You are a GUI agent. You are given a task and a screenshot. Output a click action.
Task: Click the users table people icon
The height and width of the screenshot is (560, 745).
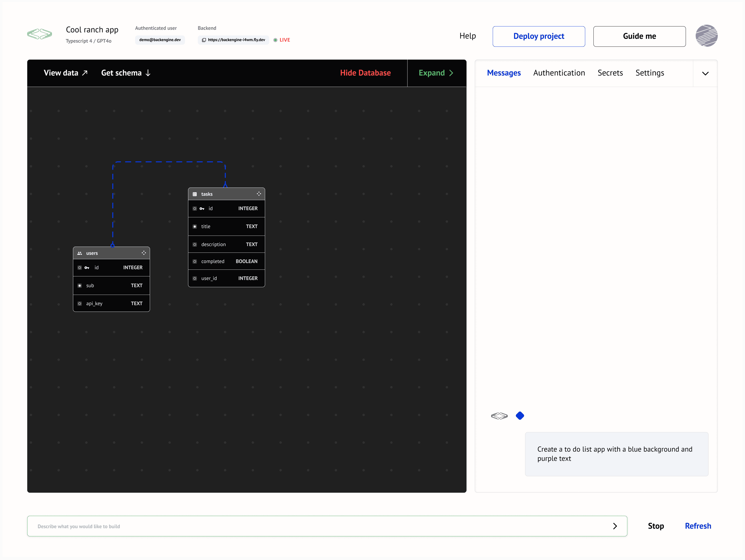coord(80,253)
